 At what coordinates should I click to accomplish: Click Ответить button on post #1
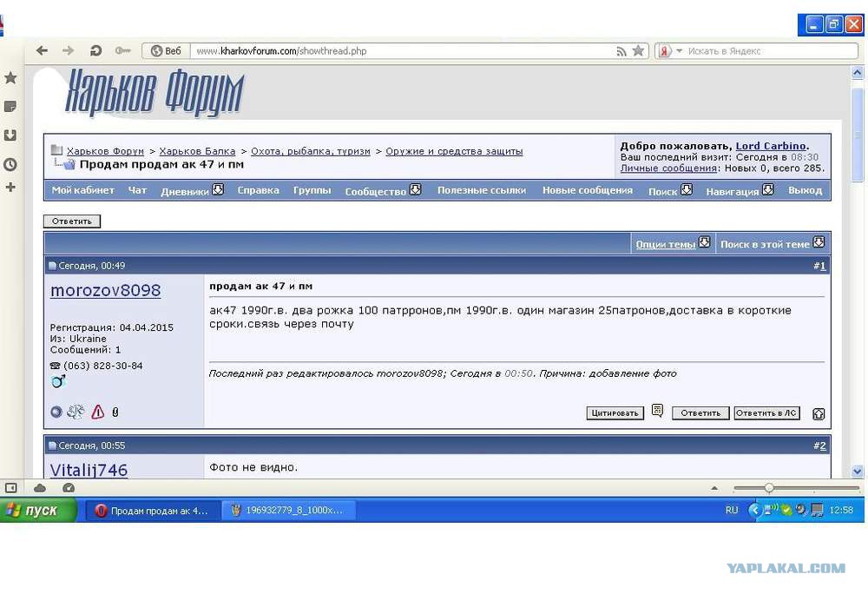coord(700,413)
